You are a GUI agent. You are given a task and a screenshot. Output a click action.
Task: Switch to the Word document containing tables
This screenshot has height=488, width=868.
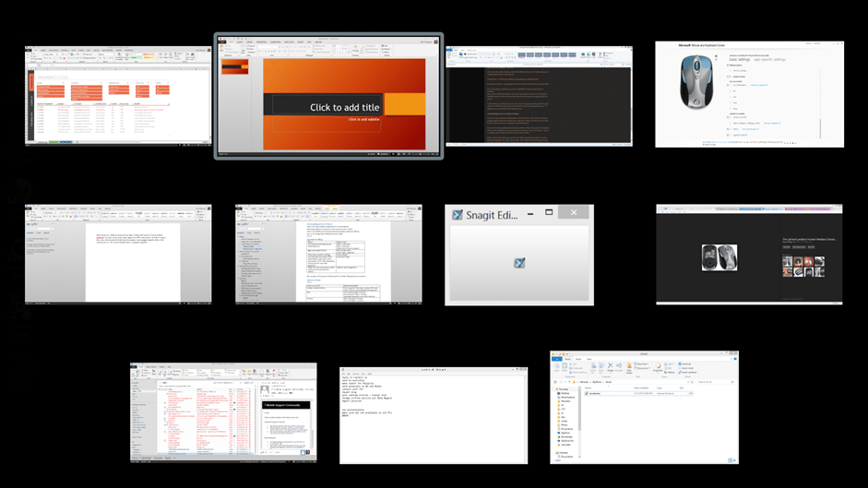click(x=327, y=254)
